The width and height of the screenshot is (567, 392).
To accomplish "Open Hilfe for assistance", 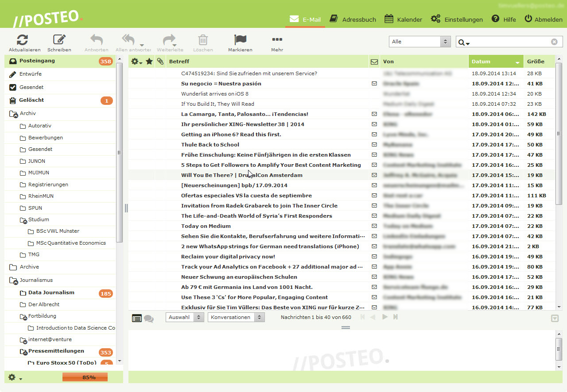I will 504,19.
